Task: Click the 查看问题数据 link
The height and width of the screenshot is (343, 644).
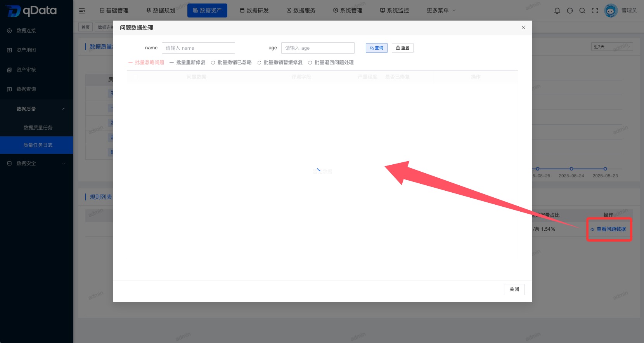Action: pyautogui.click(x=608, y=229)
